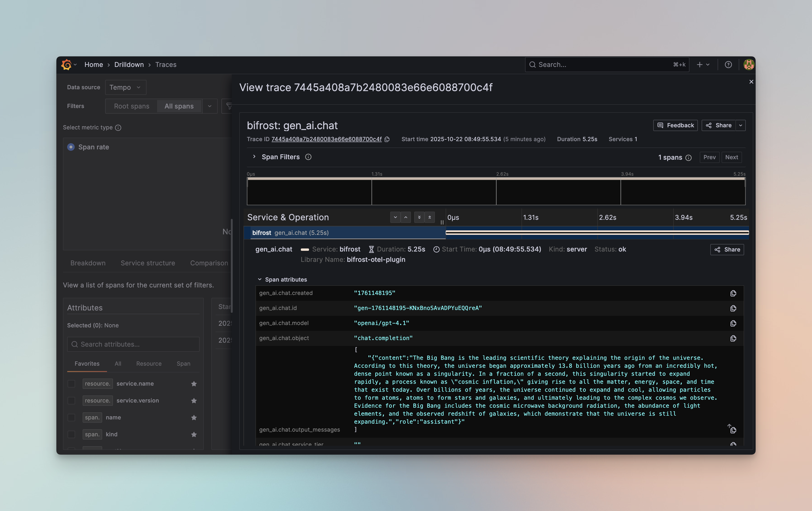Copy the trace ID using the copy icon
This screenshot has width=812, height=511.
(387, 139)
